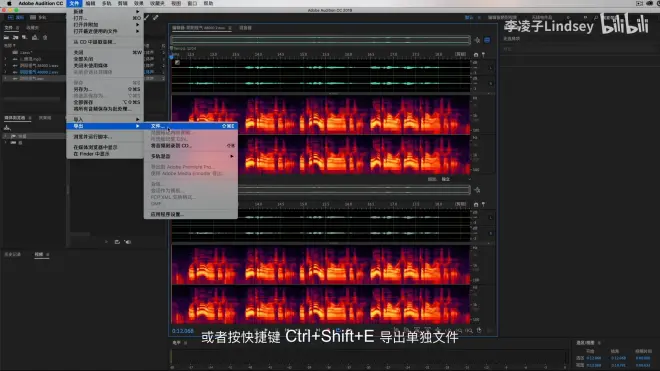This screenshot has width=660, height=371.
Task: Choose 应用程序设置... in the export submenu
Action: pos(191,214)
